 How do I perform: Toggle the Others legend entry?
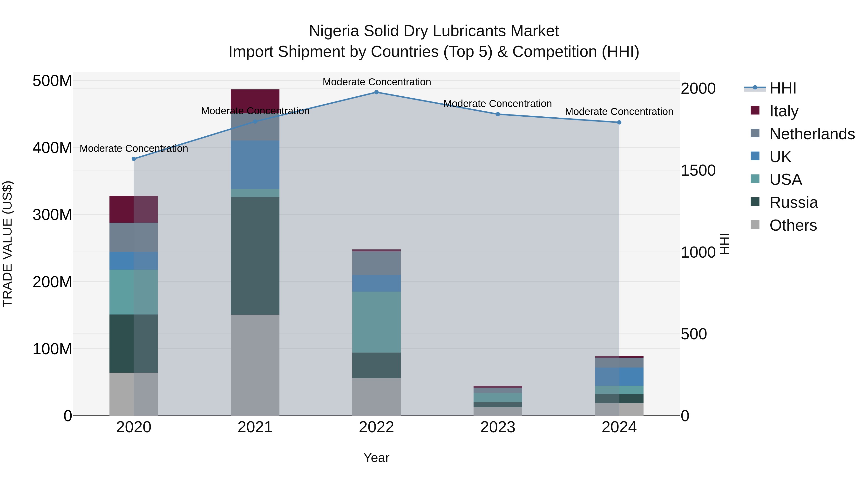pyautogui.click(x=783, y=225)
